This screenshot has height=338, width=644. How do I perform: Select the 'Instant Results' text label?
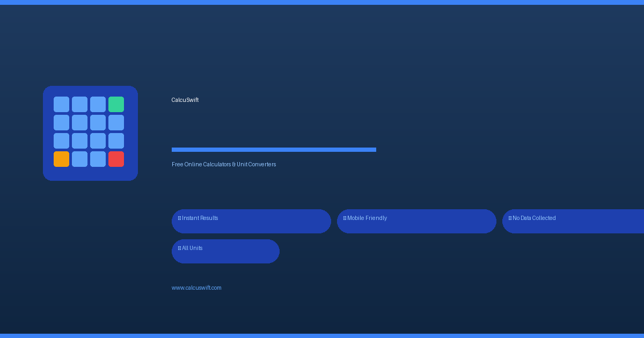tap(200, 218)
